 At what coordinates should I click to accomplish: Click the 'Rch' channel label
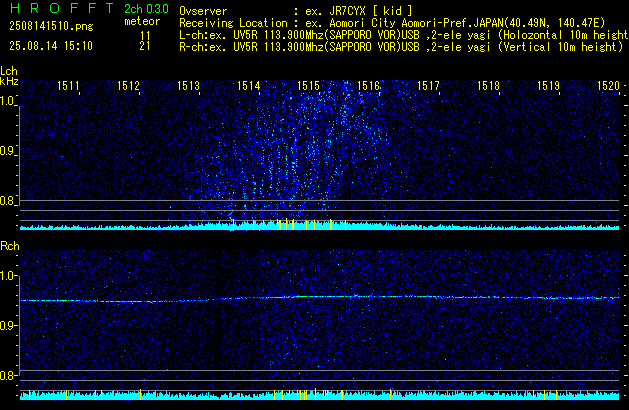pyautogui.click(x=10, y=246)
